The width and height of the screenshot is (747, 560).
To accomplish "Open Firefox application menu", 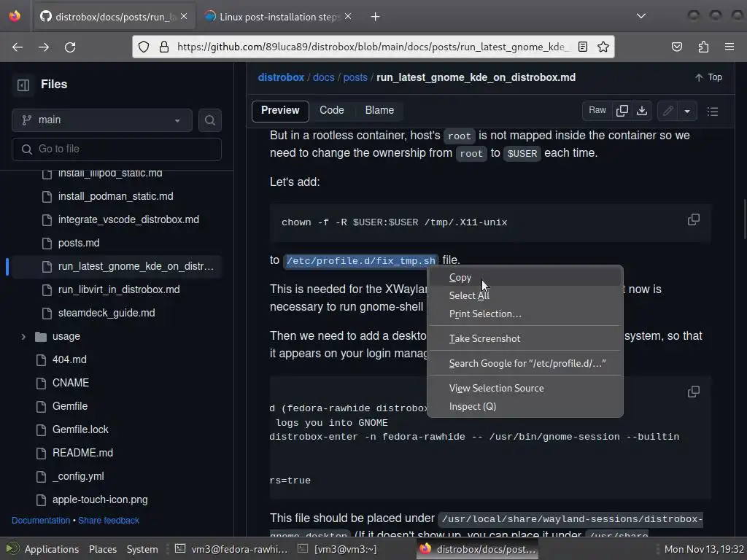I will (x=729, y=47).
